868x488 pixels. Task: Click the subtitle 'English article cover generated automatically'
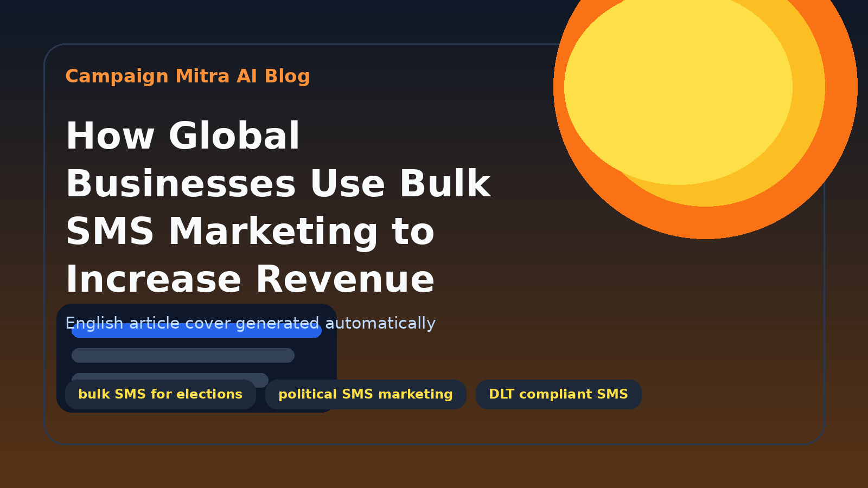click(250, 323)
